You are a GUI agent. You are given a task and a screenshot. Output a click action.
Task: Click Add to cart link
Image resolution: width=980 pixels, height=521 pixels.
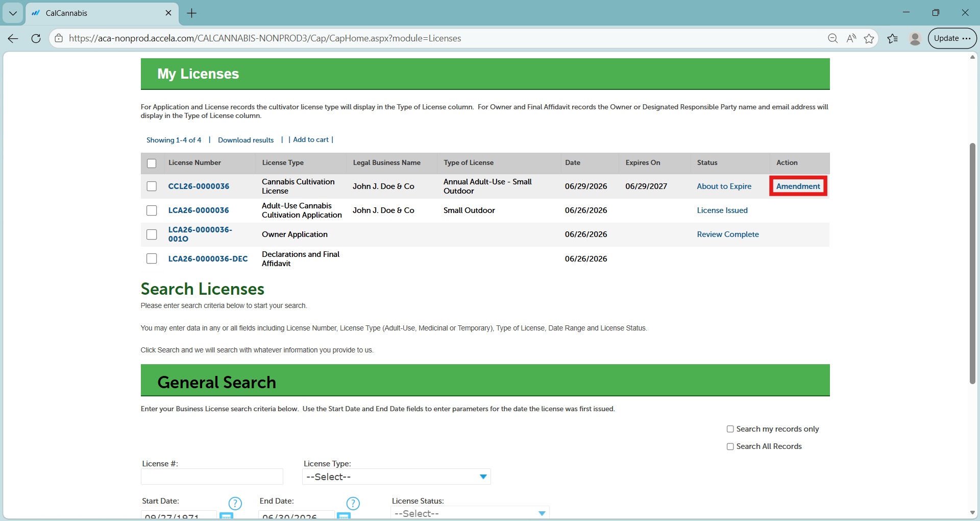tap(311, 139)
